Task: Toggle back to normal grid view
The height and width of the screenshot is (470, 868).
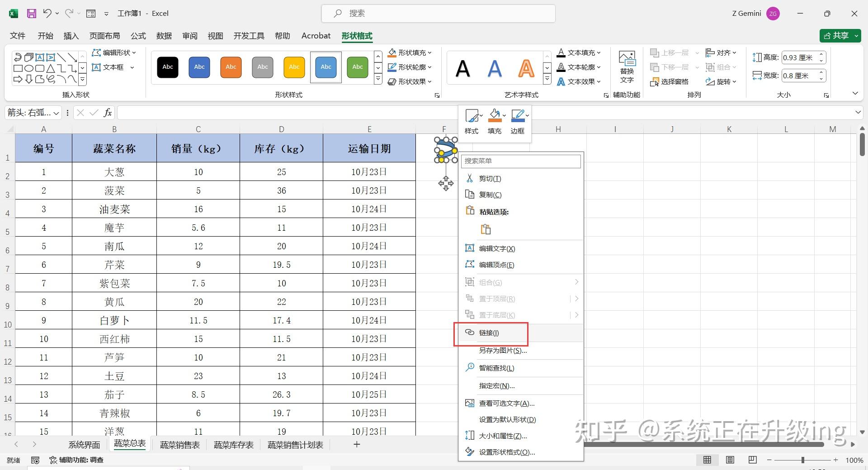Action: click(x=708, y=460)
